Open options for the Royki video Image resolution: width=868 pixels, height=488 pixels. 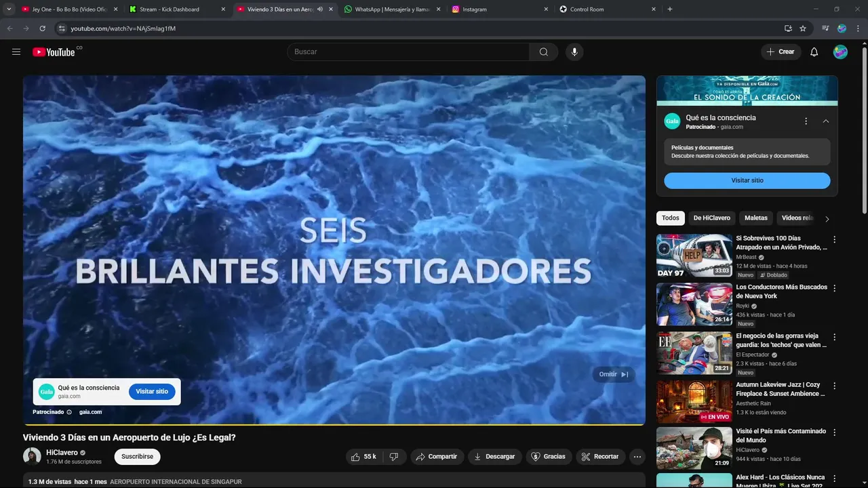tap(835, 288)
